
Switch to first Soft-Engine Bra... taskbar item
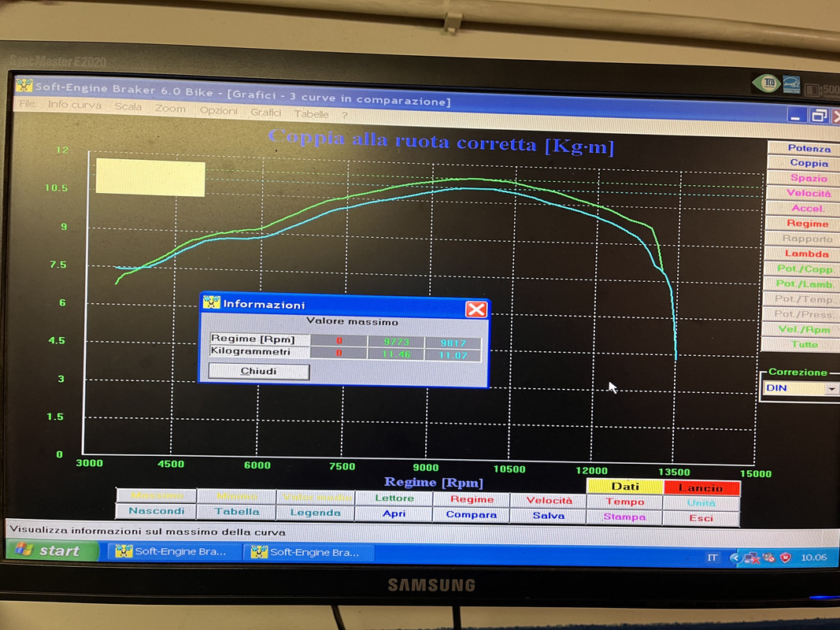pyautogui.click(x=173, y=552)
